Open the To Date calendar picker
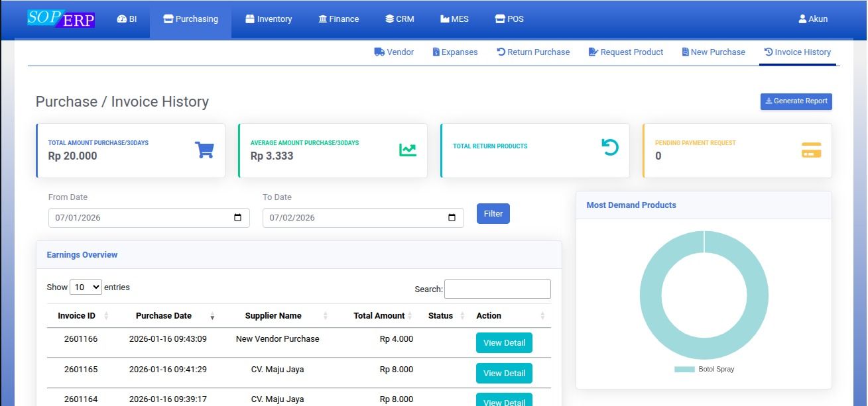This screenshot has width=868, height=406. pos(452,218)
